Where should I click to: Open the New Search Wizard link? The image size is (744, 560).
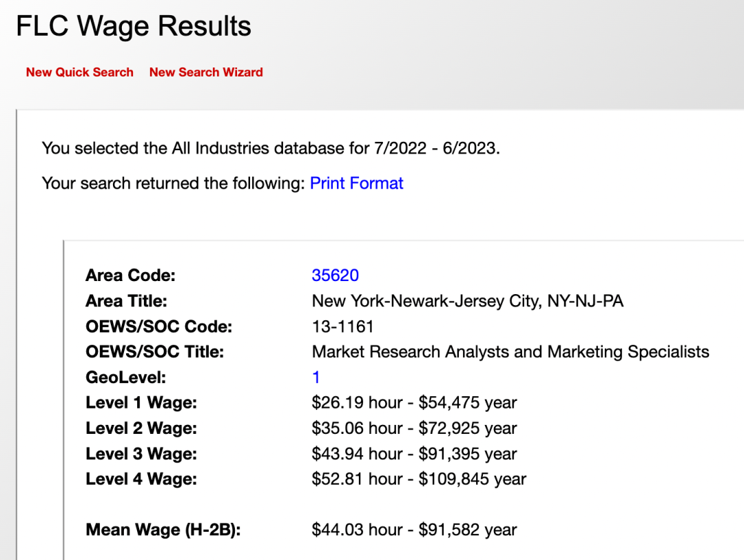coord(206,72)
